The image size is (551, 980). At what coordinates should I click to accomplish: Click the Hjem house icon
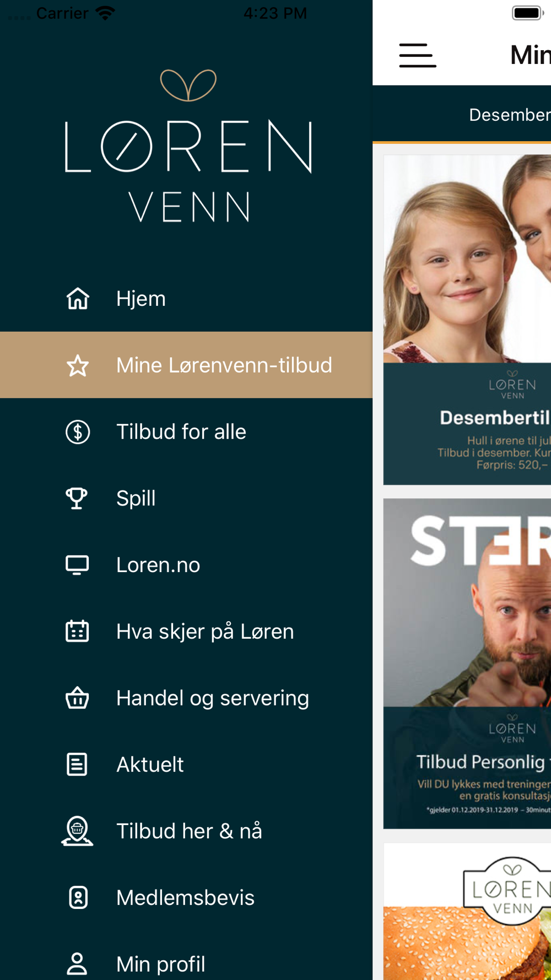tap(78, 299)
